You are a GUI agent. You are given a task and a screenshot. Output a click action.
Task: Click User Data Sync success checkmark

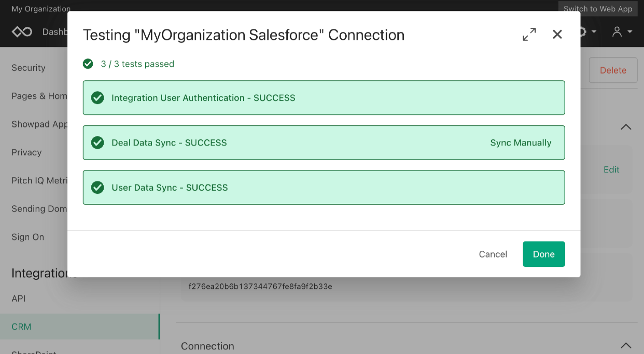coord(97,187)
